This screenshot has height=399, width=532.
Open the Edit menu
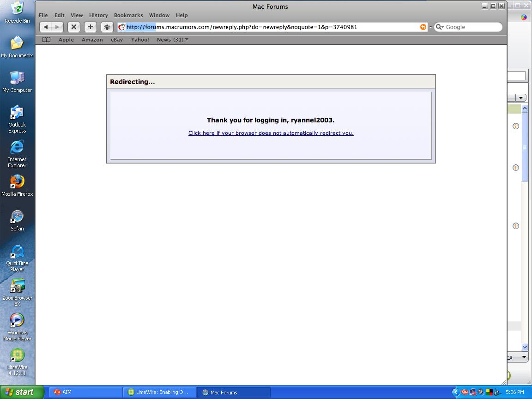click(60, 15)
